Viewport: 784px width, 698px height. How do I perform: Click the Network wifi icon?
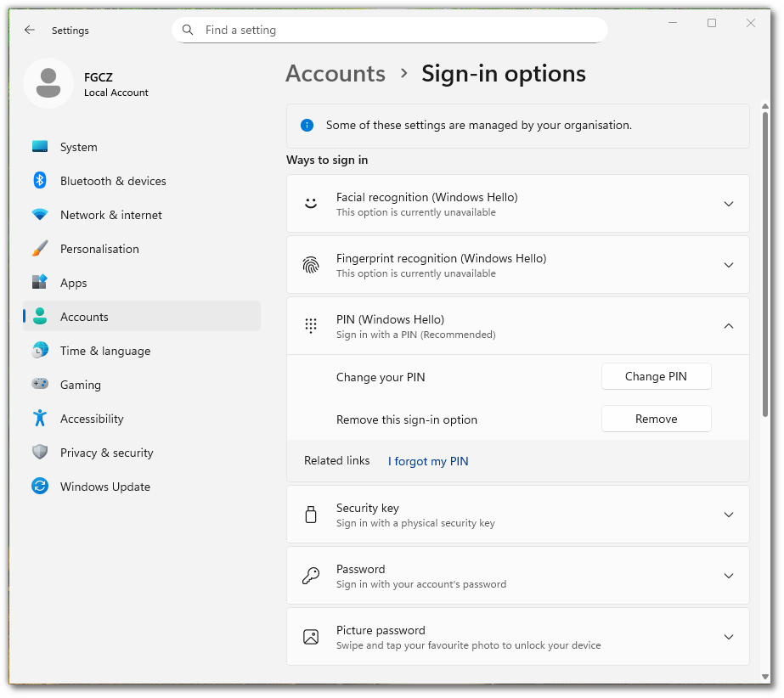(x=40, y=215)
